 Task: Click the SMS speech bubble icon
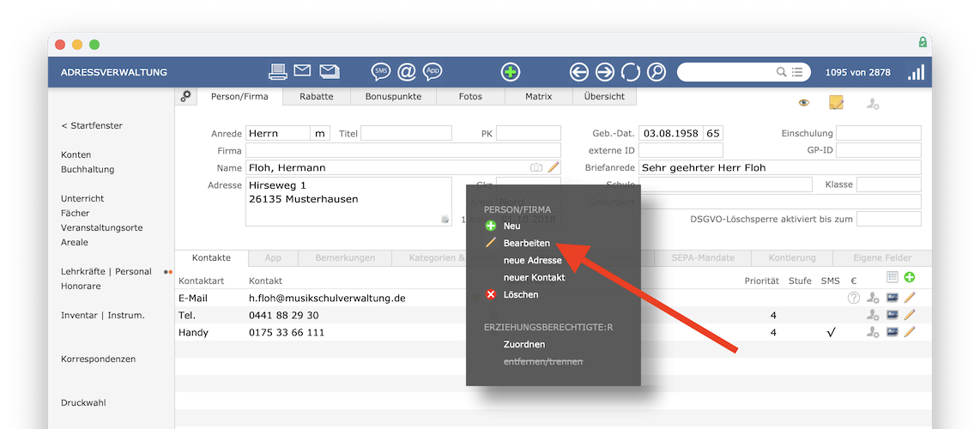(x=381, y=72)
